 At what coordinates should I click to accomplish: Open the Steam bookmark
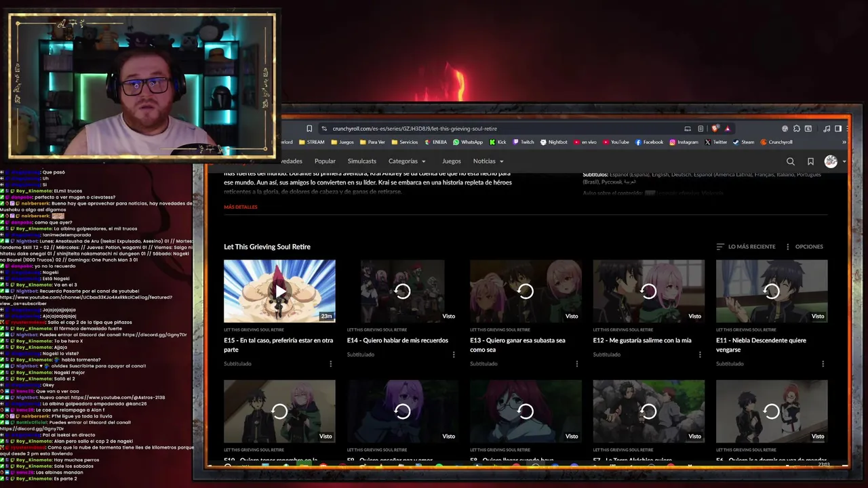(743, 142)
